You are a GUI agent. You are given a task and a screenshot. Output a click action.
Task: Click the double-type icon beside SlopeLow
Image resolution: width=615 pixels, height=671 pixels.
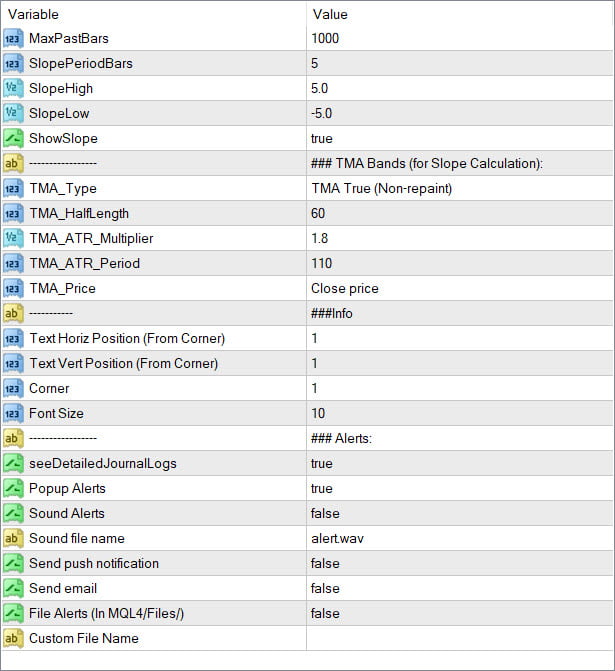pyautogui.click(x=13, y=114)
